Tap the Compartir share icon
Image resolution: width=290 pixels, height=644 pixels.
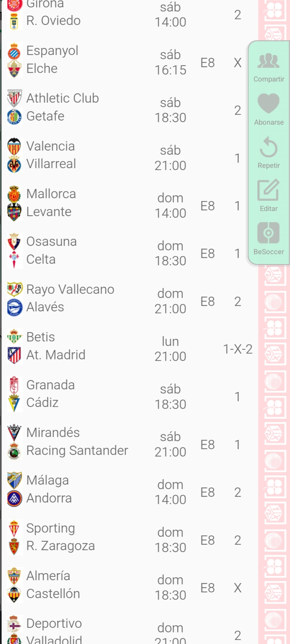(269, 61)
